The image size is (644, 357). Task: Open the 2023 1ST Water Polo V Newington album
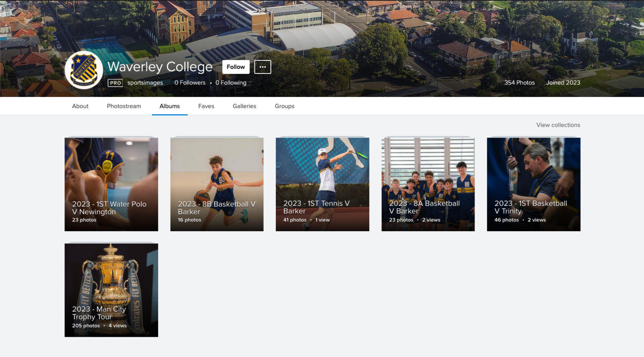pos(111,184)
